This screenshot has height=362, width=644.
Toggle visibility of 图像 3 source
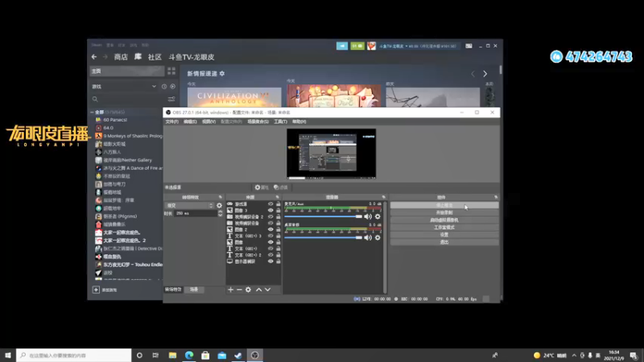(270, 210)
